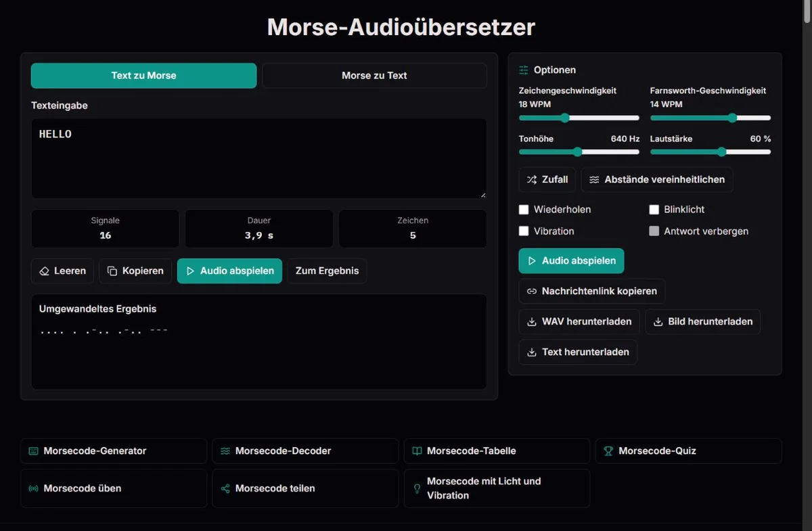
Task: Open the Morsecode-Quiz link
Action: click(688, 451)
